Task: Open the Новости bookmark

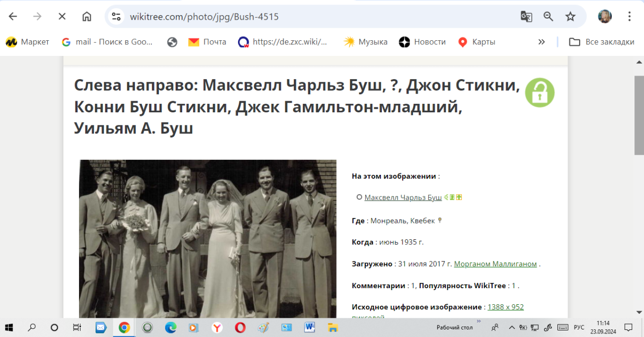Action: (422, 42)
